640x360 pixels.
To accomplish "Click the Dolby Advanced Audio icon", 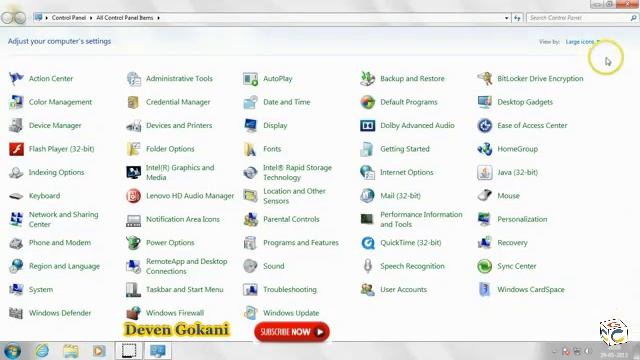I will coord(367,125).
